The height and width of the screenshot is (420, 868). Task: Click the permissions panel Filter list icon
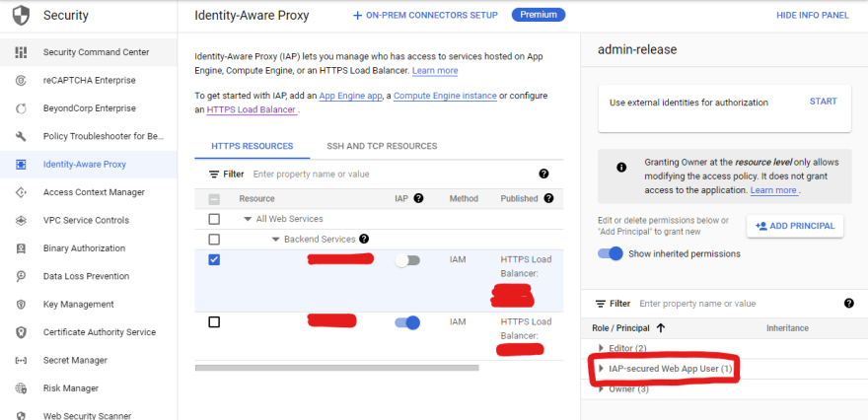point(600,304)
